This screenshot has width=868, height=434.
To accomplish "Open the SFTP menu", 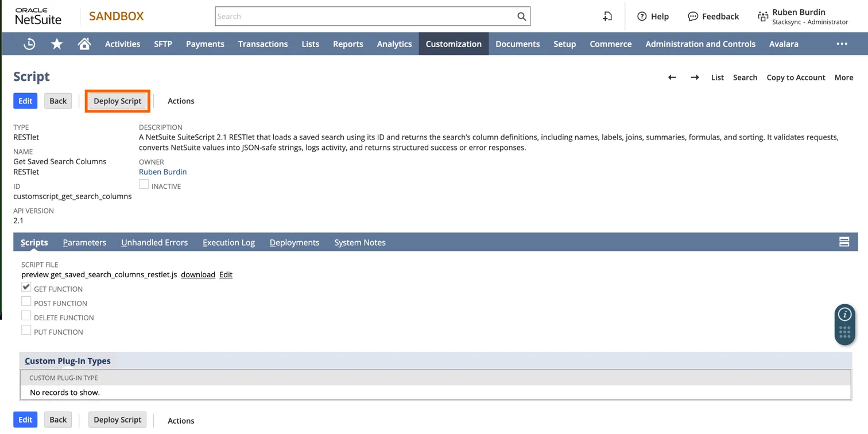I will (163, 44).
